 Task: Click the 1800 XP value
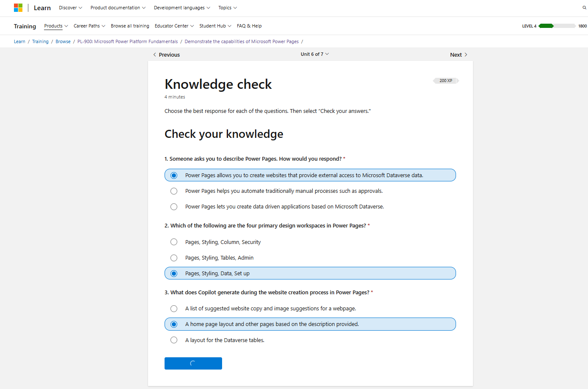point(583,26)
